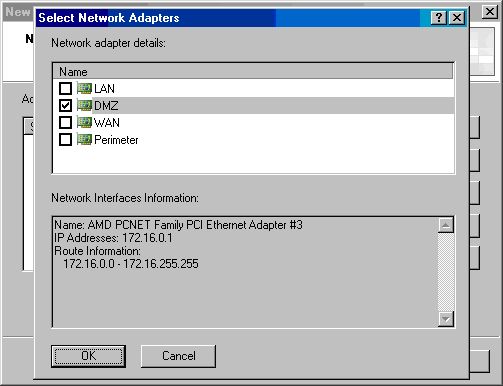This screenshot has width=503, height=386.
Task: Dismiss dialog with Cancel button
Action: coord(178,356)
